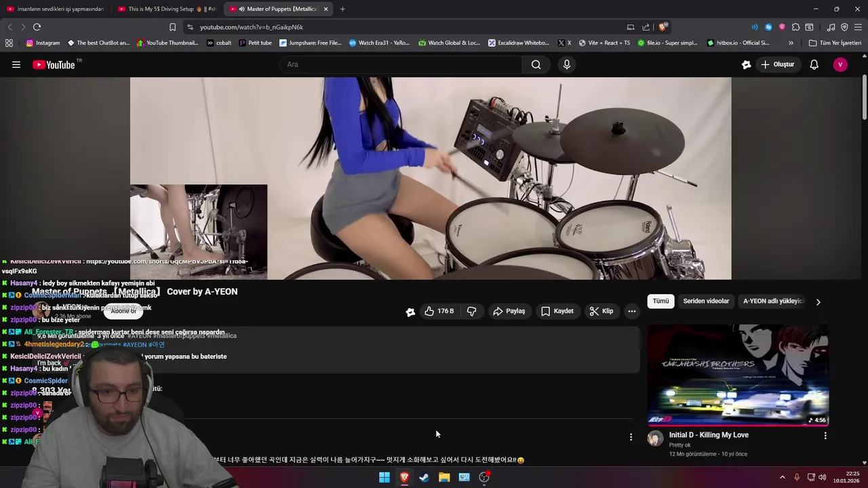868x488 pixels.
Task: Open the browser playlist music note icon
Action: point(831,27)
